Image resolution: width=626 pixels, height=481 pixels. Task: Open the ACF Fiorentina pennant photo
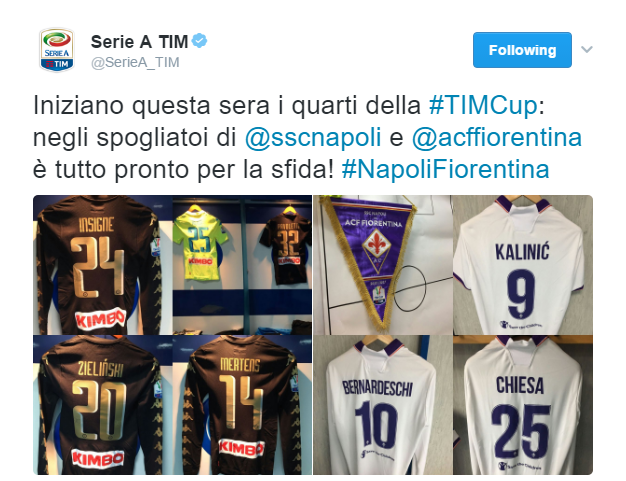coord(383,265)
